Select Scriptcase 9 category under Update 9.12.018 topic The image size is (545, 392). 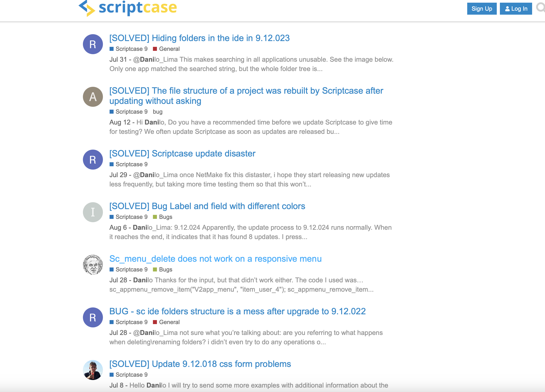coord(131,375)
